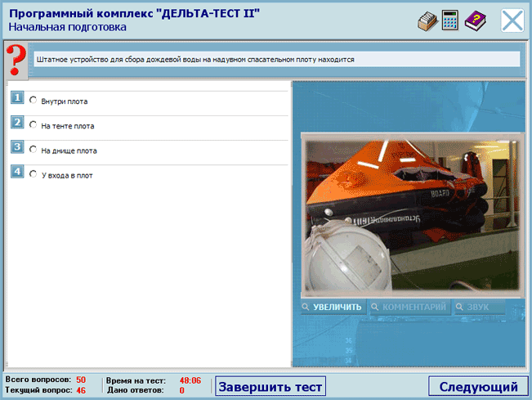Close the Дельта-Тест window
The image size is (532, 400).
pos(512,20)
